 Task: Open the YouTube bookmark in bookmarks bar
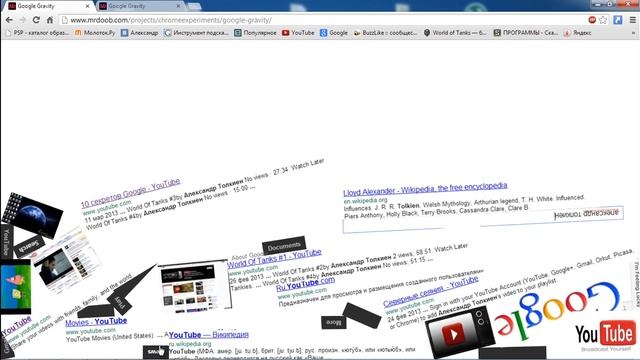coord(298,33)
